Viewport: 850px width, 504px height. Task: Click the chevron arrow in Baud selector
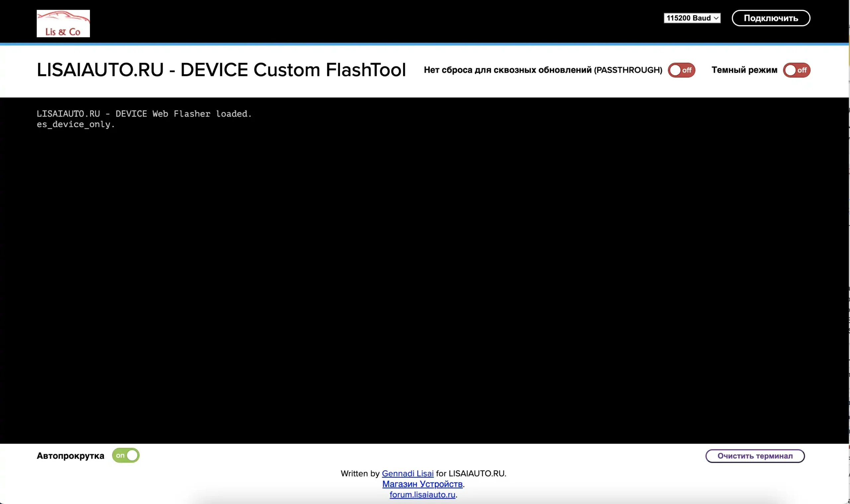(x=716, y=18)
